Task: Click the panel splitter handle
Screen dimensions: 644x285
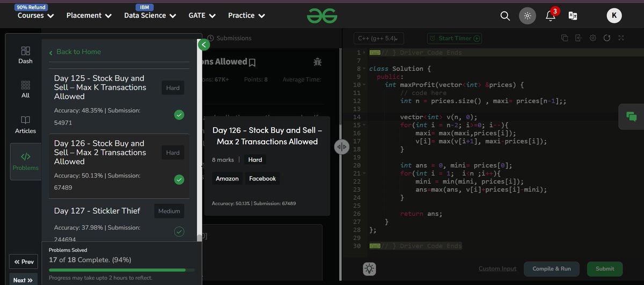Action: [342, 147]
